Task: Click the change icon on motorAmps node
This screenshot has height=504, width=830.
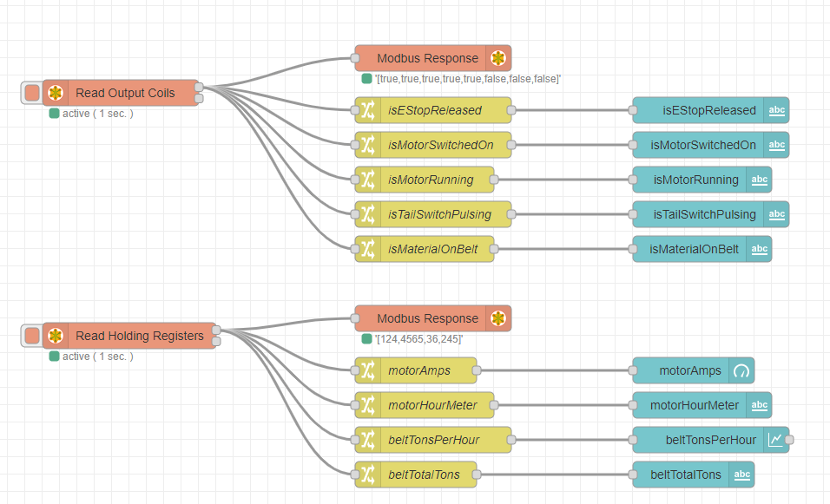Action: [x=368, y=370]
